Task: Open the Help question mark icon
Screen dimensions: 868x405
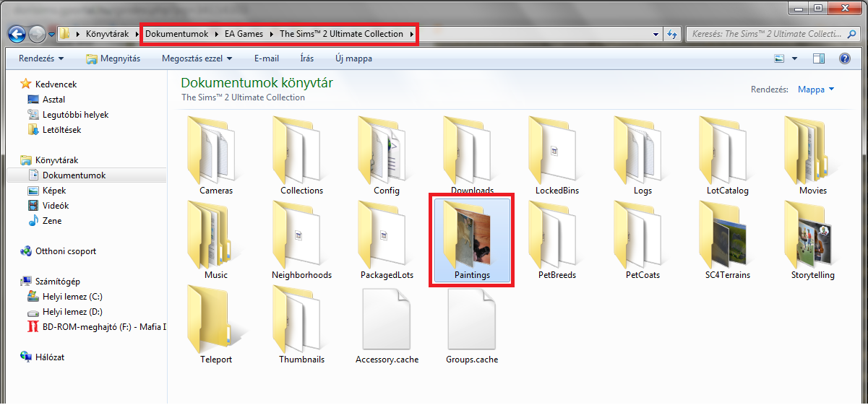Action: pyautogui.click(x=844, y=58)
